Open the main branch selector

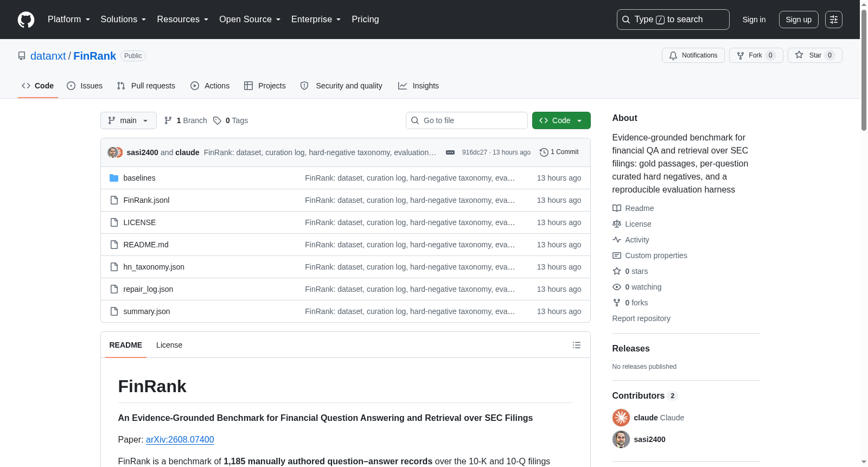(129, 120)
